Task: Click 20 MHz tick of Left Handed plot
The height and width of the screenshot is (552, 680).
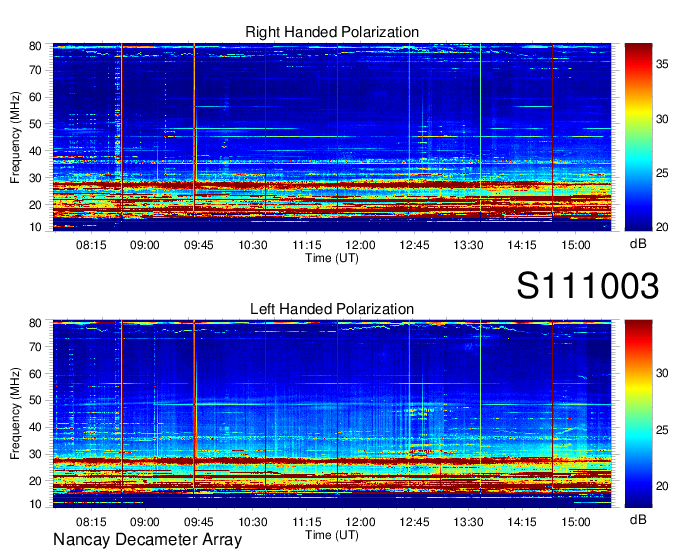Action: tap(35, 481)
